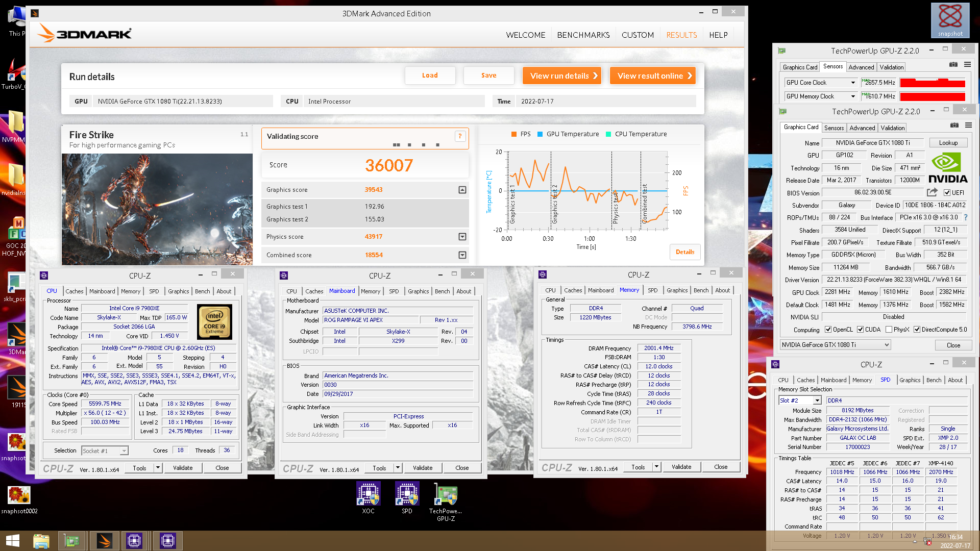Click View run details button
This screenshot has width=980, height=551.
click(561, 76)
